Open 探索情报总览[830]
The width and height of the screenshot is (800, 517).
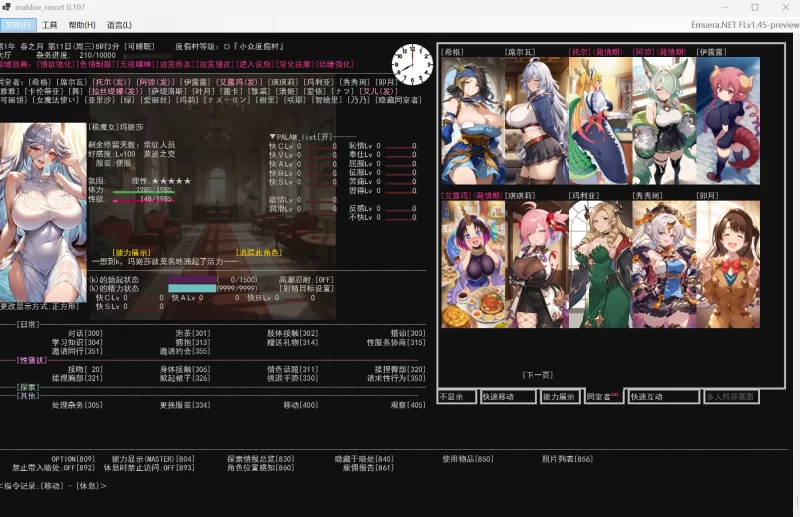point(261,459)
